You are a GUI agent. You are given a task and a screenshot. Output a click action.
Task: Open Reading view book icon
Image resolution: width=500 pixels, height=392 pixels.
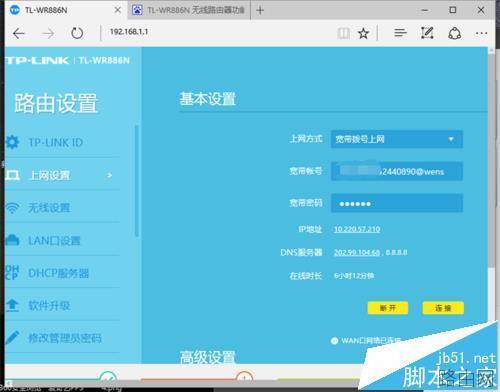[344, 33]
